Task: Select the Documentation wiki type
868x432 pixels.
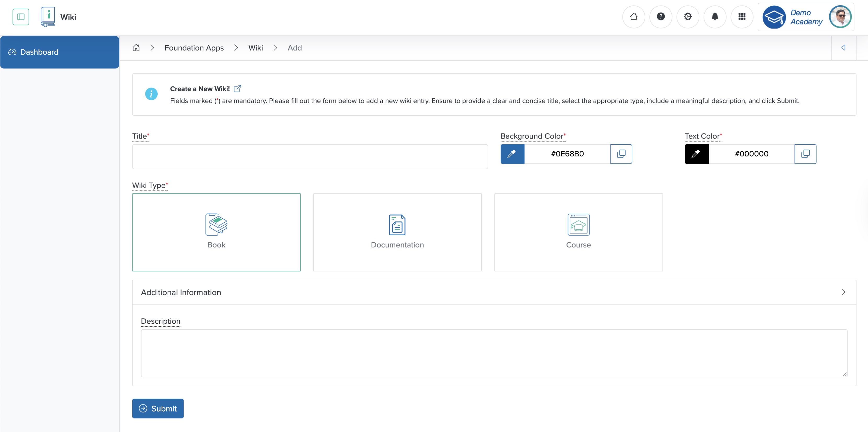Action: (397, 232)
